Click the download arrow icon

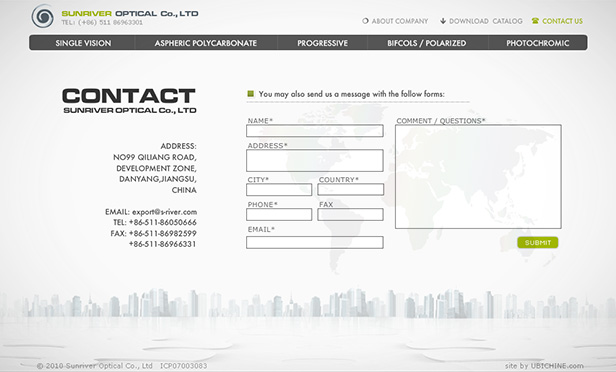point(443,21)
